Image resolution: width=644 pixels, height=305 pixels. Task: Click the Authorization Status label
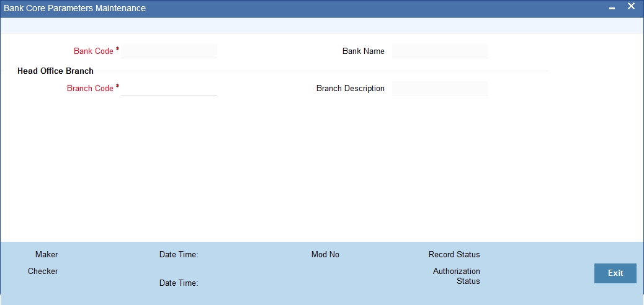click(456, 276)
